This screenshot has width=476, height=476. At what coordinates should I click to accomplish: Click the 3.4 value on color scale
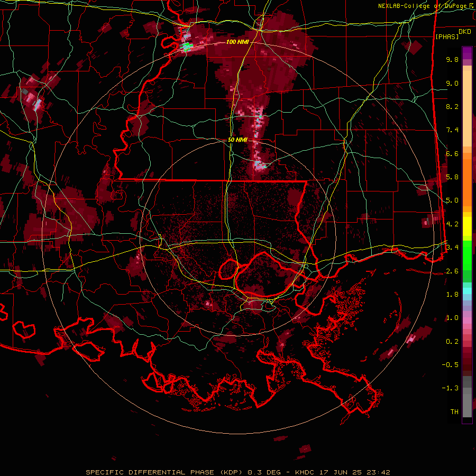452,248
